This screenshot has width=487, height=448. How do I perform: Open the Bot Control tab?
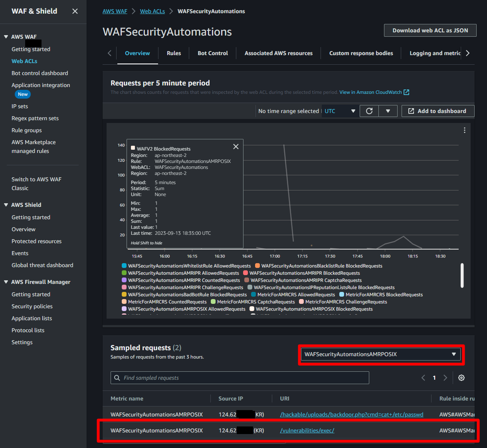pyautogui.click(x=213, y=53)
